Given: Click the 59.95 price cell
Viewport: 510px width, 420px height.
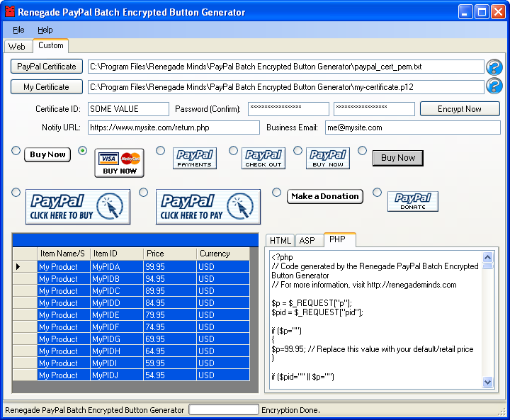Looking at the screenshot, I should pyautogui.click(x=170, y=363).
